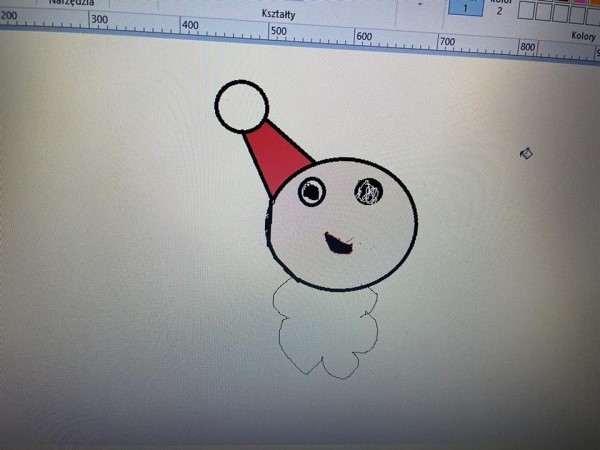Click the scribbled right eye of the drawing
Screen dimensions: 600x450
coord(368,191)
